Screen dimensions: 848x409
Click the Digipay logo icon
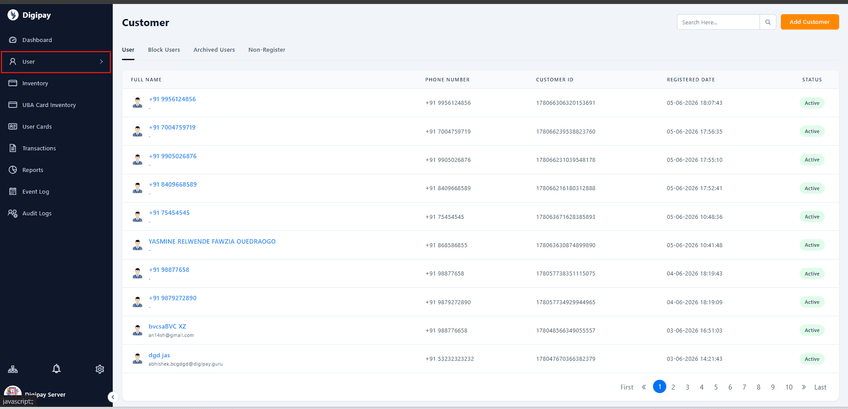coord(12,15)
